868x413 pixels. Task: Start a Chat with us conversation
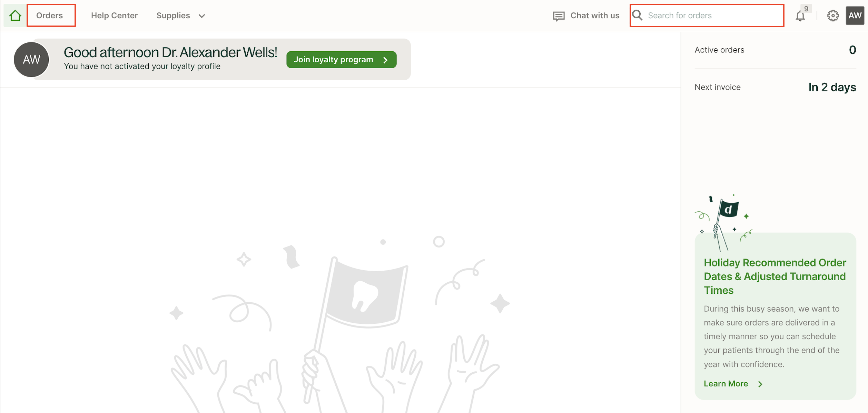pyautogui.click(x=595, y=16)
